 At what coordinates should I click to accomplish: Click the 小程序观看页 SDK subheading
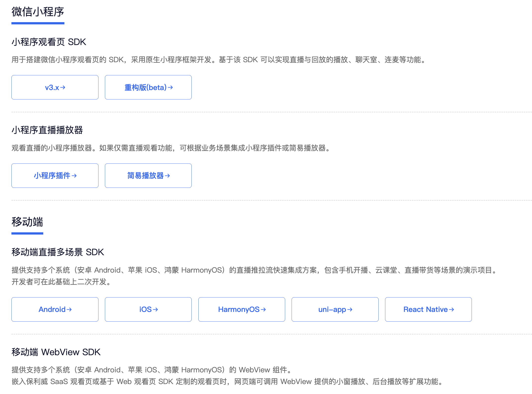point(49,42)
